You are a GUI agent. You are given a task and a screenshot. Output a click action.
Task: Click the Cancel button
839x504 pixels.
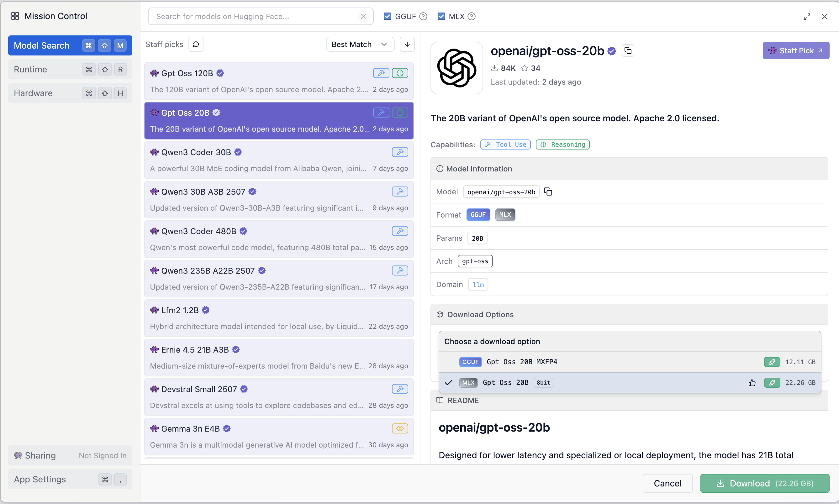tap(667, 483)
